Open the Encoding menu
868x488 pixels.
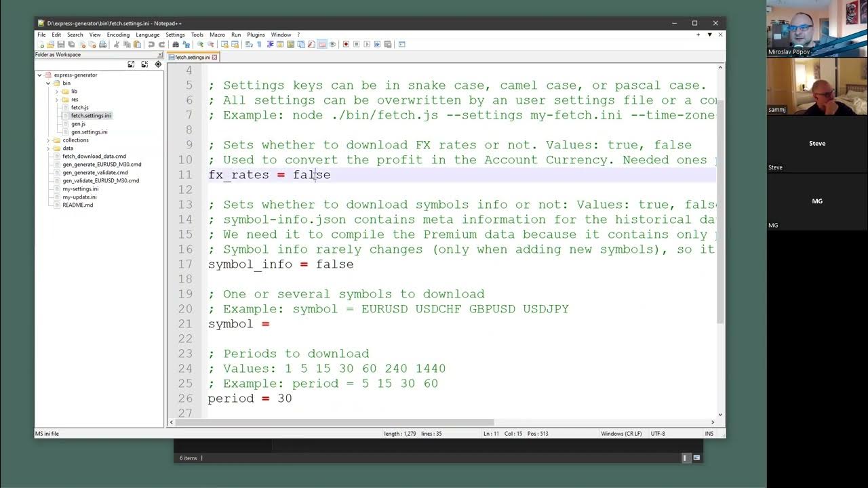tap(118, 35)
